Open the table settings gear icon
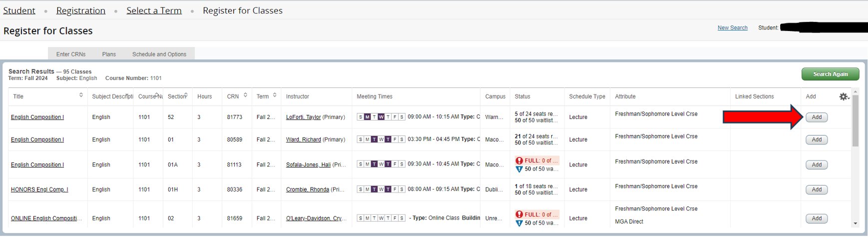The width and height of the screenshot is (868, 238). tap(844, 96)
